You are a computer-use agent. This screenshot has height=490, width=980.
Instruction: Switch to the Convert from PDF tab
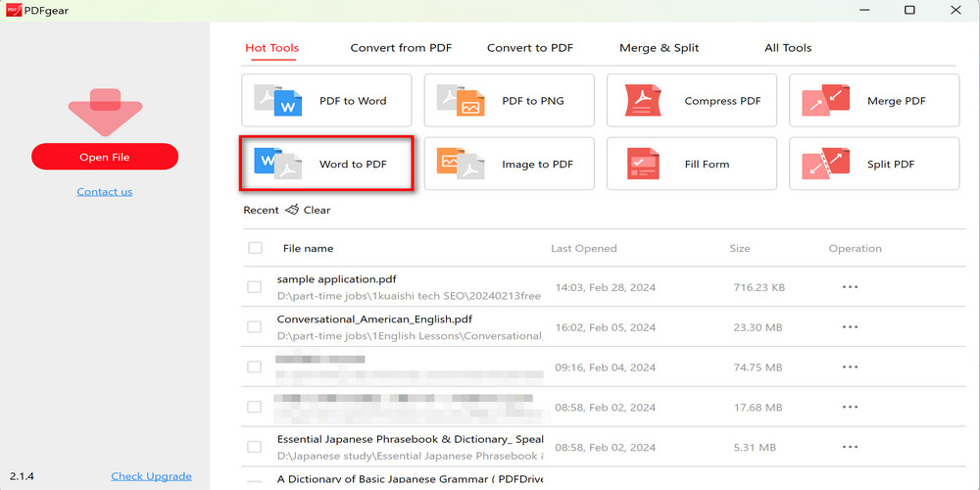click(x=401, y=48)
